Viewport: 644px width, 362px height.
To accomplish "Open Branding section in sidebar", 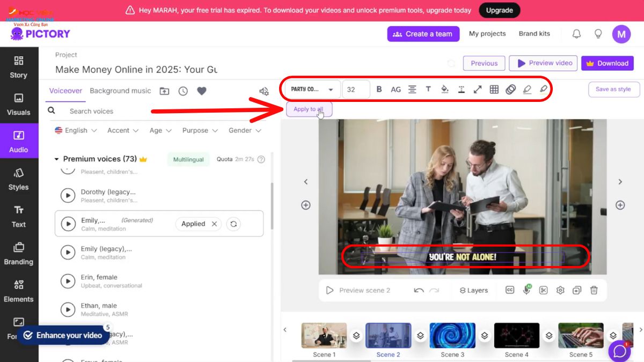I will pyautogui.click(x=19, y=254).
